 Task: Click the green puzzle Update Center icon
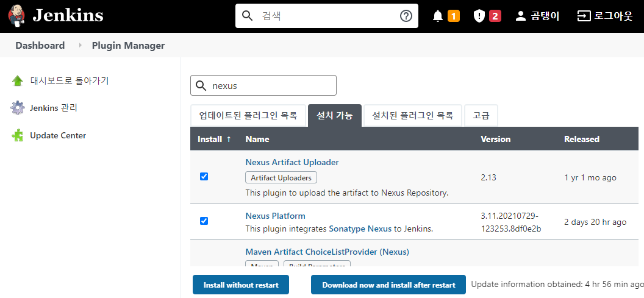coord(17,135)
